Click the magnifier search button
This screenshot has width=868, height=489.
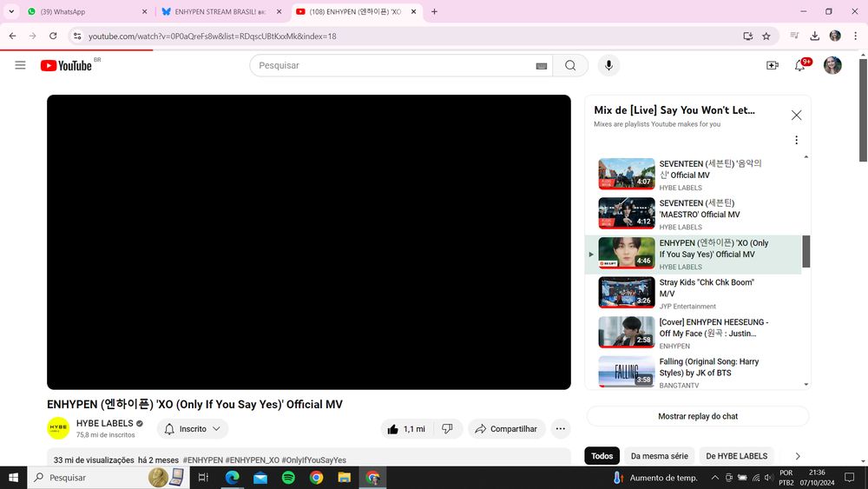tap(570, 65)
